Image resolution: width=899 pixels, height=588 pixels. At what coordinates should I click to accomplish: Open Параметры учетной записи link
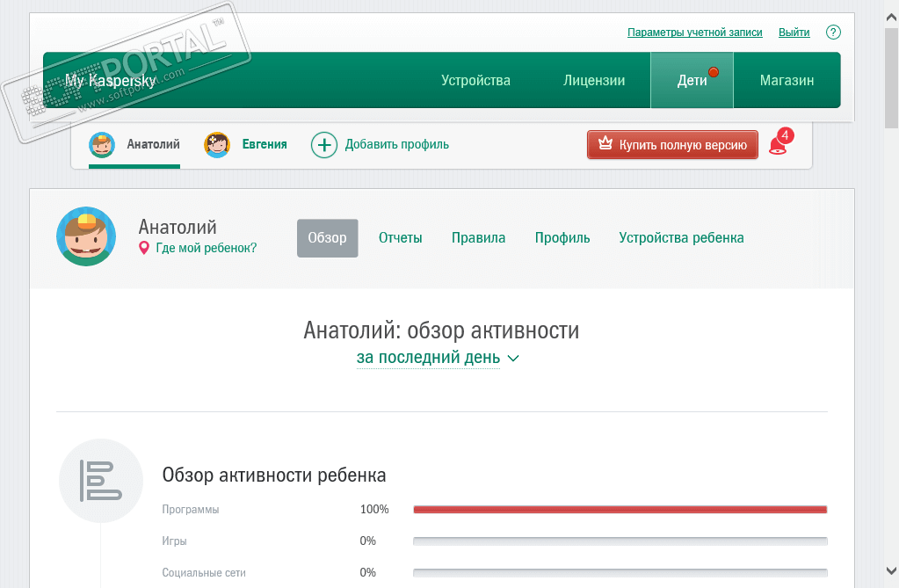695,33
